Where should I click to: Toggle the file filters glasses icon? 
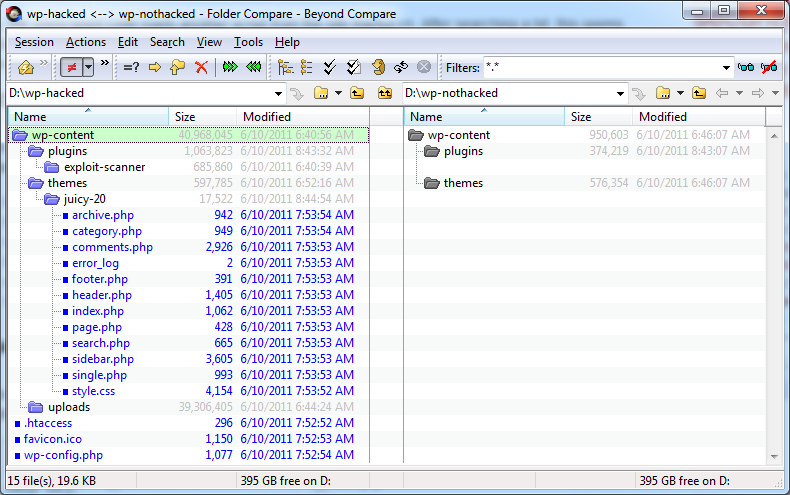pyautogui.click(x=746, y=67)
